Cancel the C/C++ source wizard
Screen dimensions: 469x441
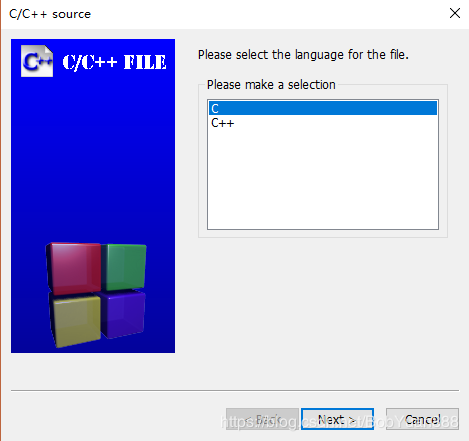422,419
